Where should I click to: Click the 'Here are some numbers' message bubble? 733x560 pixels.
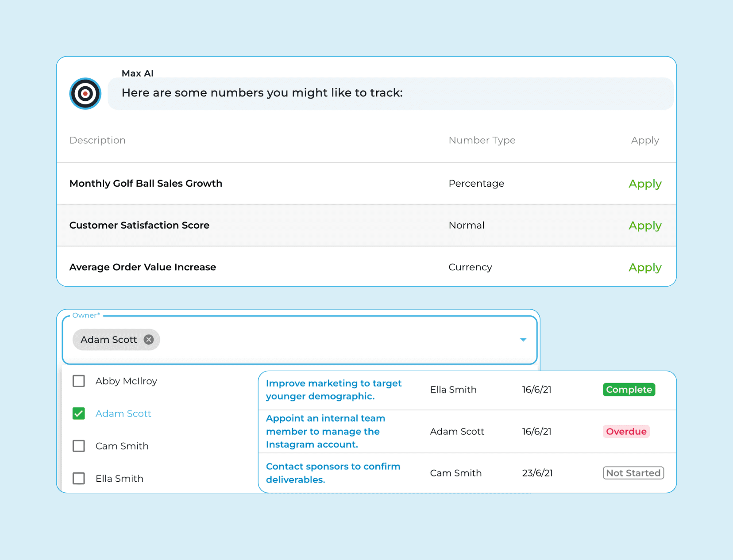point(390,93)
